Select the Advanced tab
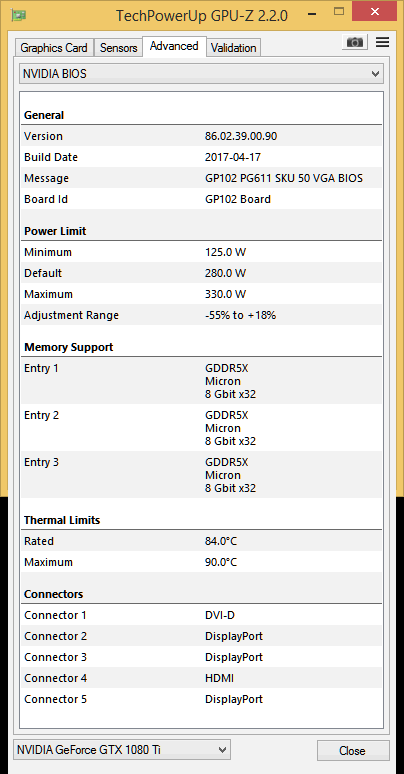The height and width of the screenshot is (774, 404). [x=174, y=46]
